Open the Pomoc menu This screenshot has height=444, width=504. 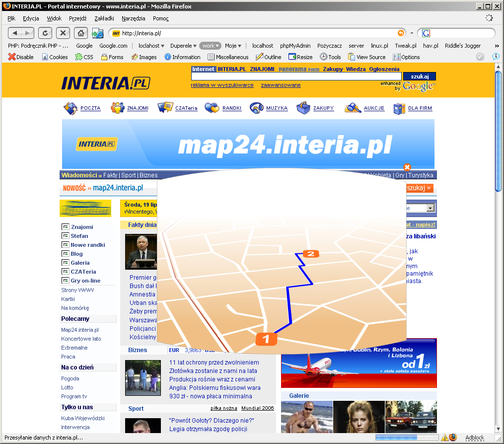pos(161,18)
